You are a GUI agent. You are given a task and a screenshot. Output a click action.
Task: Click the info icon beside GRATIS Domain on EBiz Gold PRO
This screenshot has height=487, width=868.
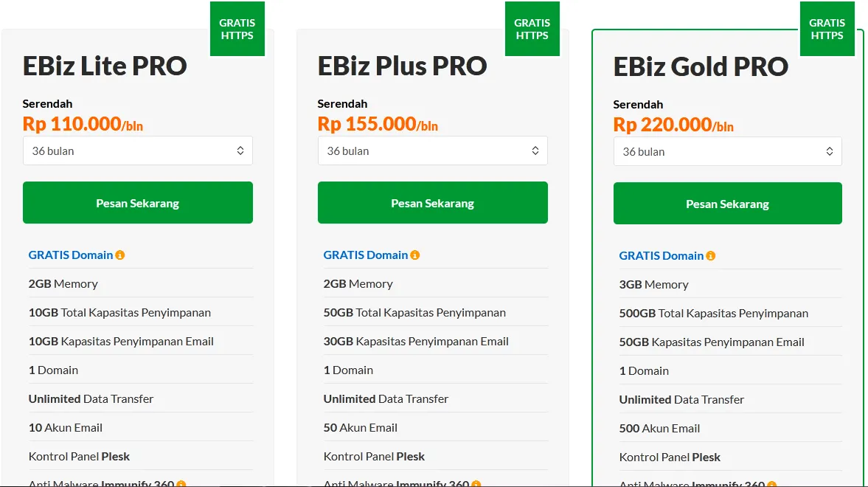click(x=711, y=255)
